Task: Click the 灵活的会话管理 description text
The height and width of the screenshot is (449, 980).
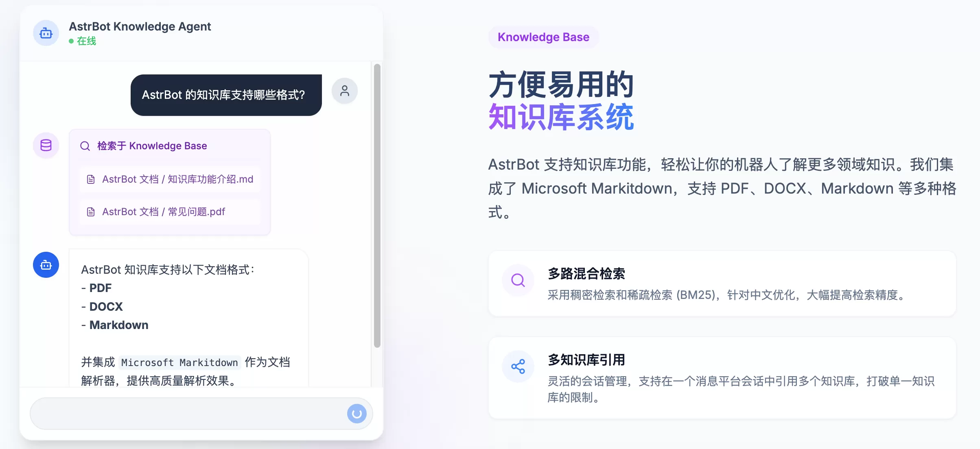Action: 741,389
